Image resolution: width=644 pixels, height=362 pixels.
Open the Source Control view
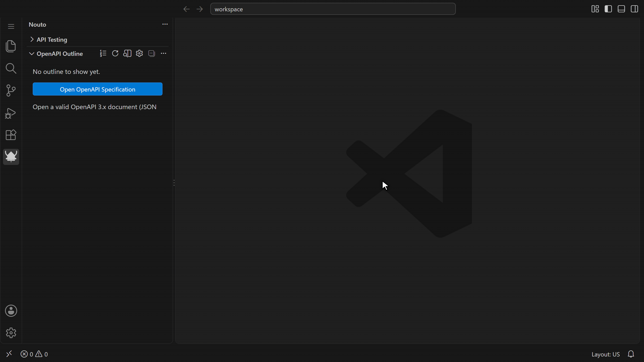[x=11, y=90]
